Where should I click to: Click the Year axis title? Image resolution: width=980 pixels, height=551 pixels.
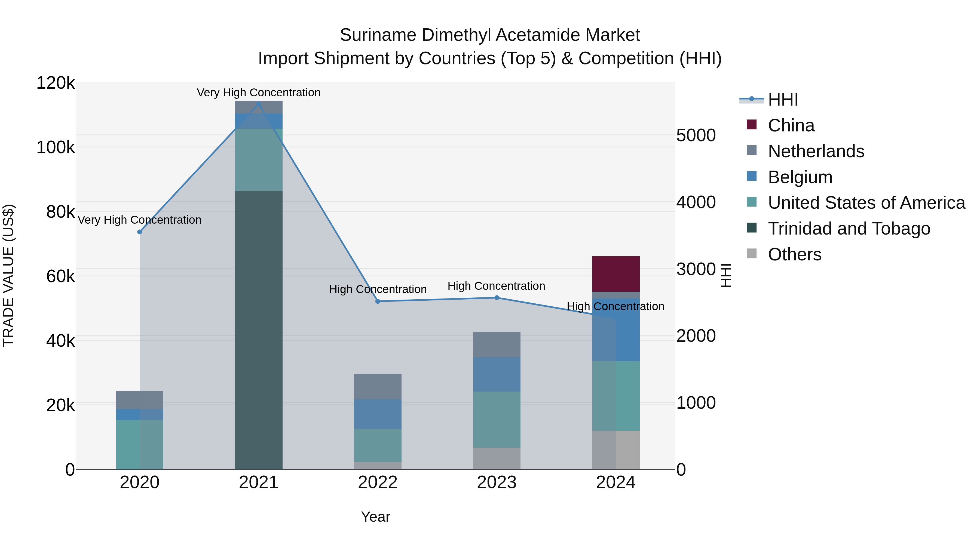coord(375,517)
